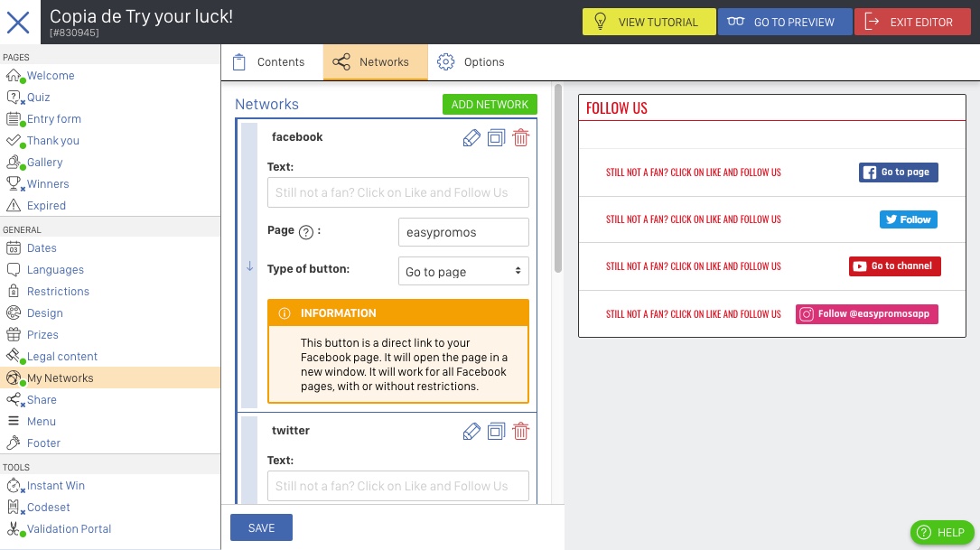
Task: Click the Twitter Follow preview button
Action: 908,219
